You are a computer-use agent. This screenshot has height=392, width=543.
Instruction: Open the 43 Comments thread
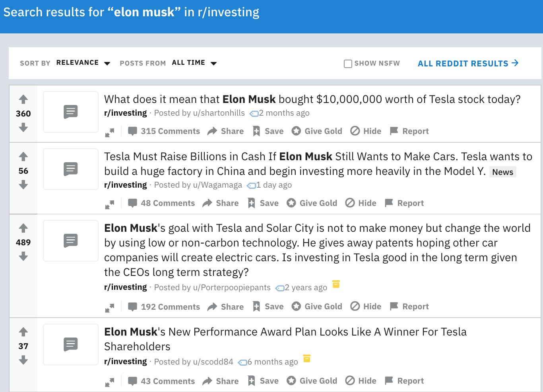pyautogui.click(x=161, y=381)
